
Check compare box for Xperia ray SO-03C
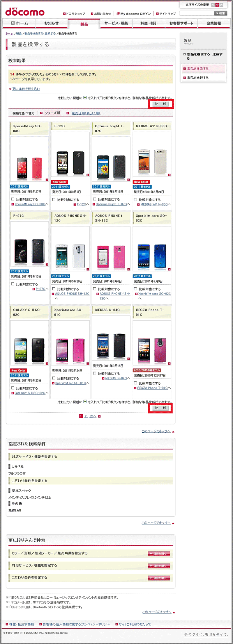[13, 199]
